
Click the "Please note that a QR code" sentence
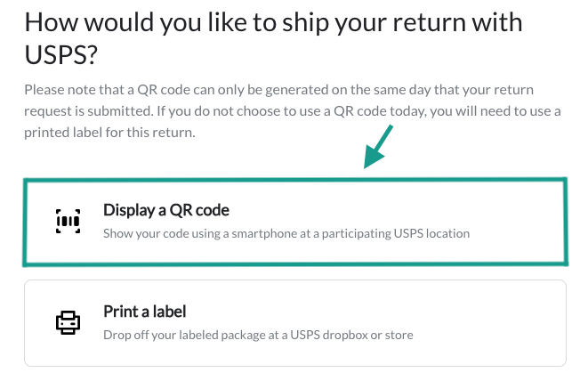click(279, 90)
